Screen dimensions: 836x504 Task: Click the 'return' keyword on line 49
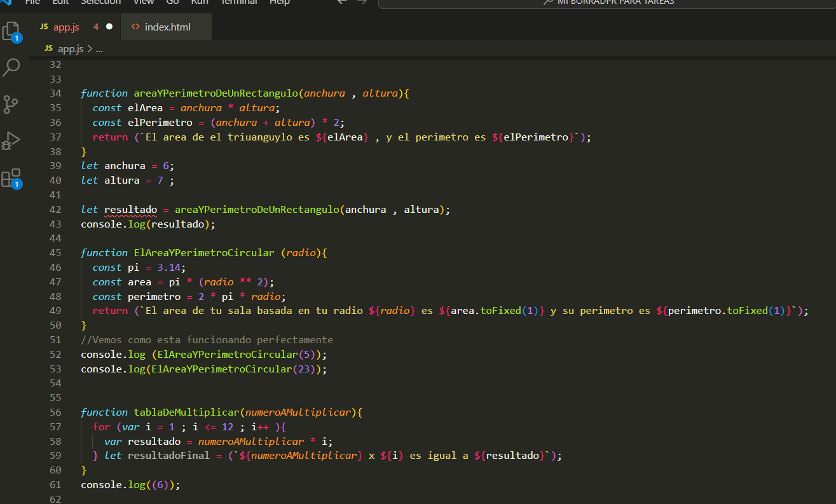coord(110,311)
